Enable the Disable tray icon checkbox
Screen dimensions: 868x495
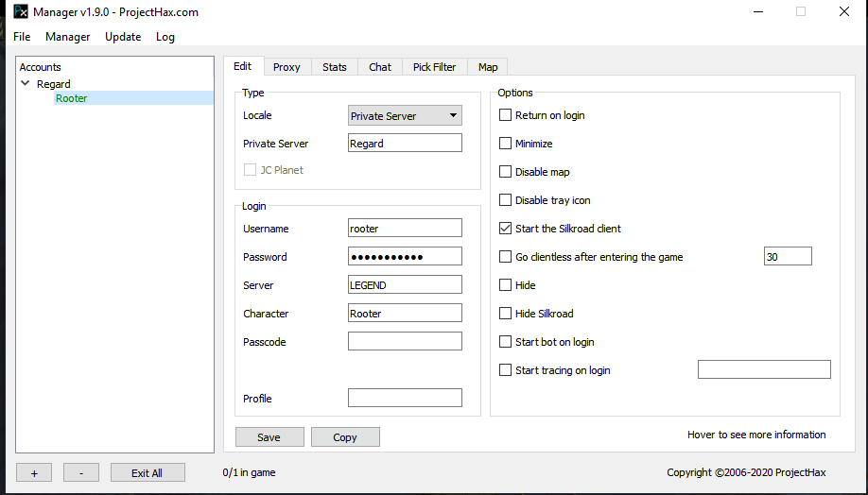(505, 200)
